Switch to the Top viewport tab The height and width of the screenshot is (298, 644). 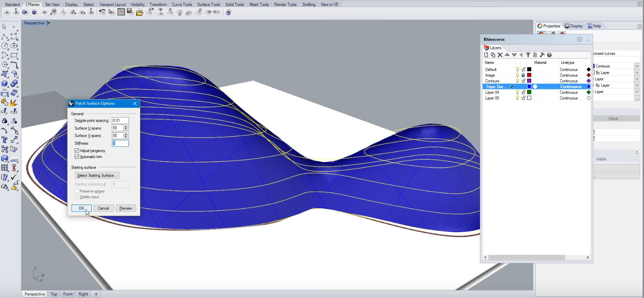54,294
